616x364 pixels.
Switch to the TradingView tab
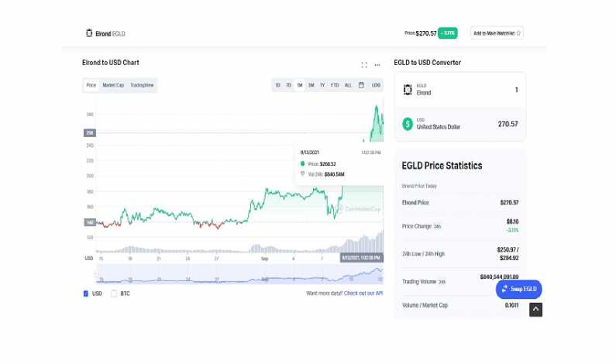click(x=142, y=85)
